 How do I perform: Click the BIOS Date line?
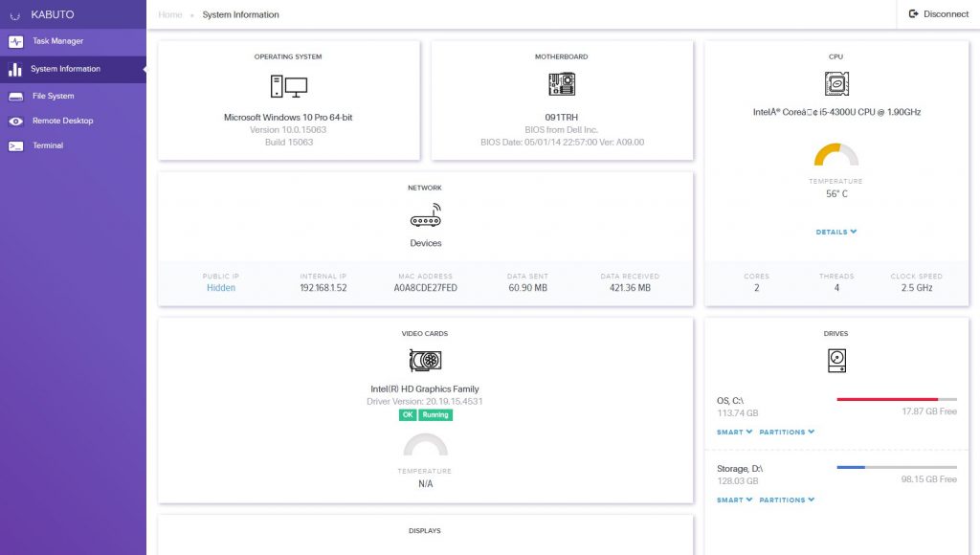[563, 142]
